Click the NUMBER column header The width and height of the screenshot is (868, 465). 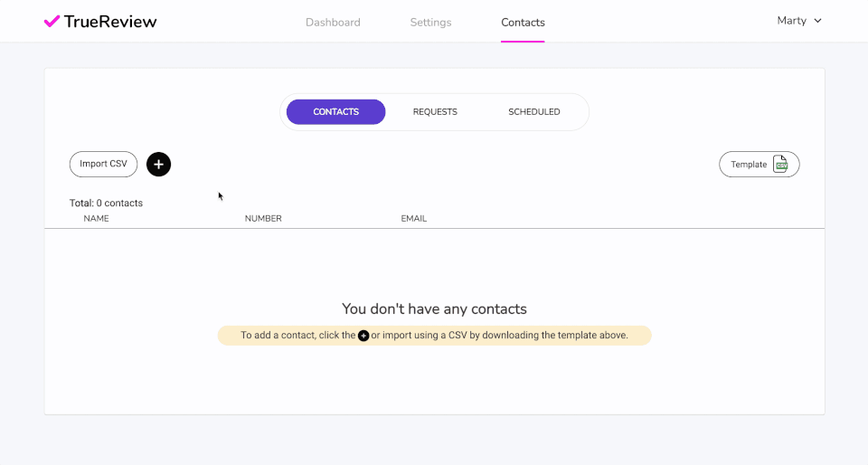coord(263,219)
